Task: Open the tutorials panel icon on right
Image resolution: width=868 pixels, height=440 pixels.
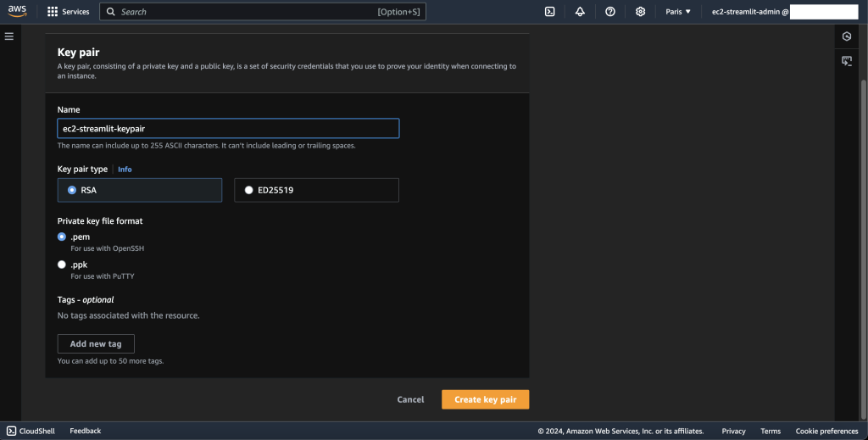Action: click(847, 61)
